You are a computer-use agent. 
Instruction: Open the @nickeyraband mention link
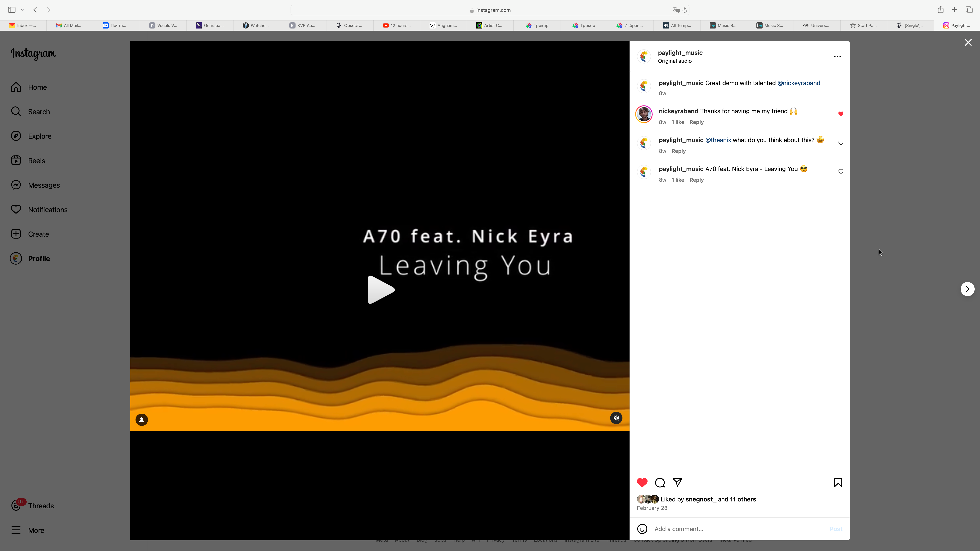(x=799, y=83)
